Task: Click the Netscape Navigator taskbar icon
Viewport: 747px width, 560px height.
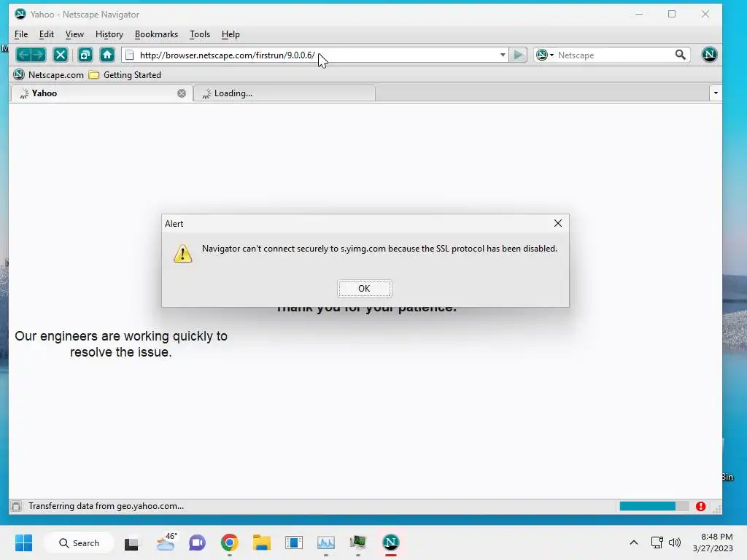Action: [x=391, y=542]
